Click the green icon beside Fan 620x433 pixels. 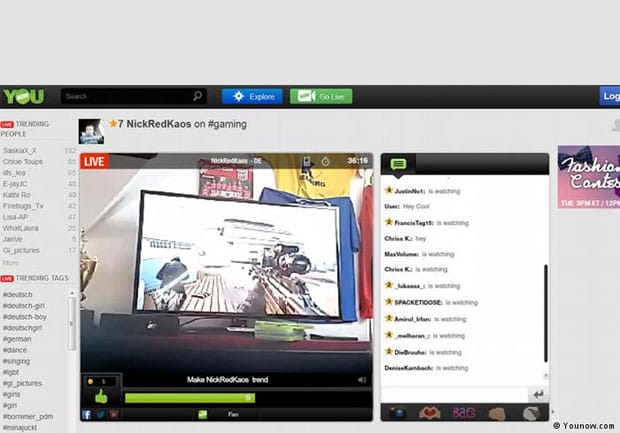point(202,414)
